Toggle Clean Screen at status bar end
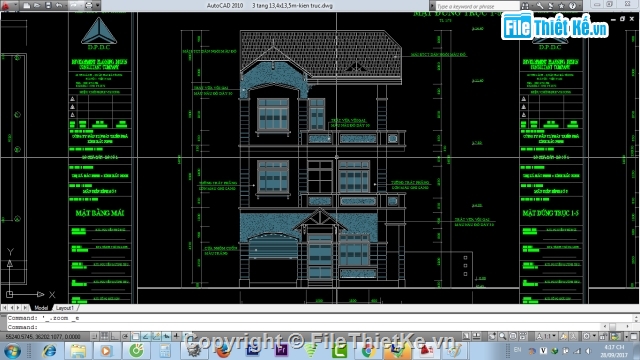This screenshot has height=360, width=640. [634, 336]
